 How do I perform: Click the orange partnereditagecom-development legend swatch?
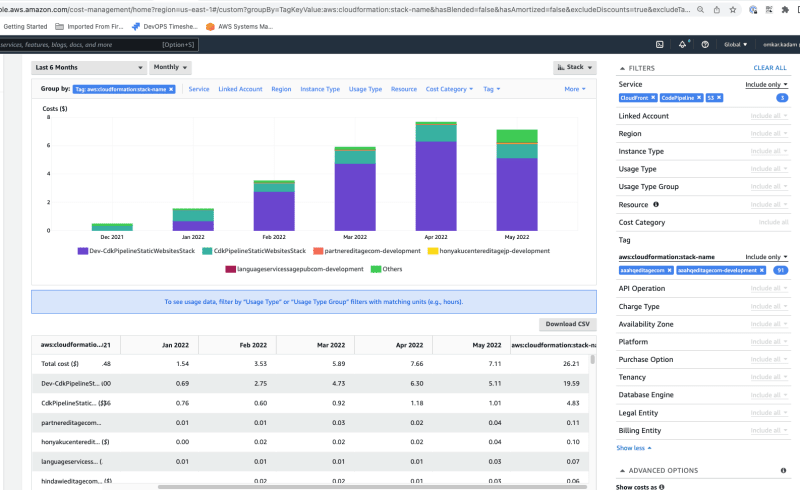click(x=318, y=251)
